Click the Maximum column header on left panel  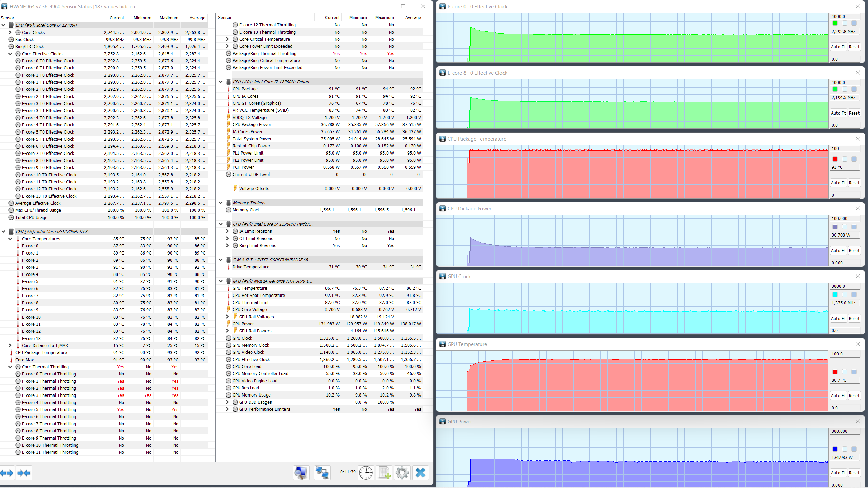pyautogui.click(x=169, y=18)
